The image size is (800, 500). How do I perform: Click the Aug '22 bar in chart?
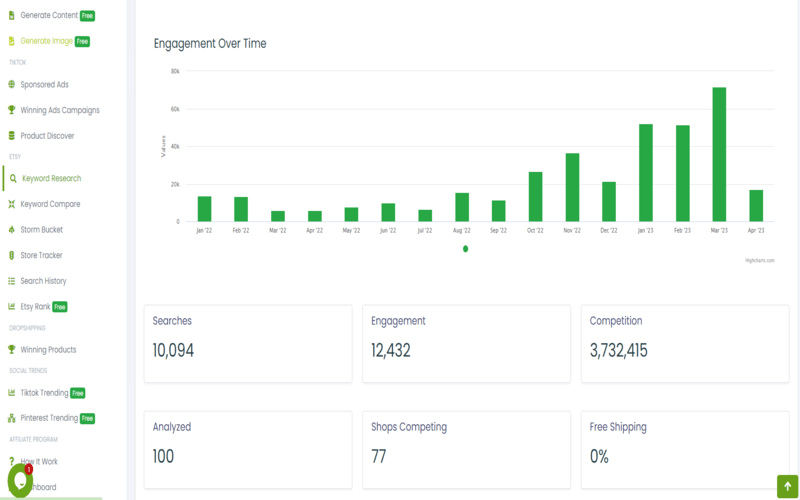tap(462, 207)
